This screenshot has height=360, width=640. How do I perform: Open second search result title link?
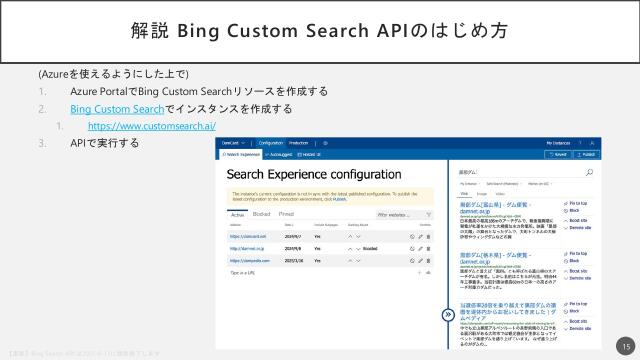pyautogui.click(x=496, y=258)
